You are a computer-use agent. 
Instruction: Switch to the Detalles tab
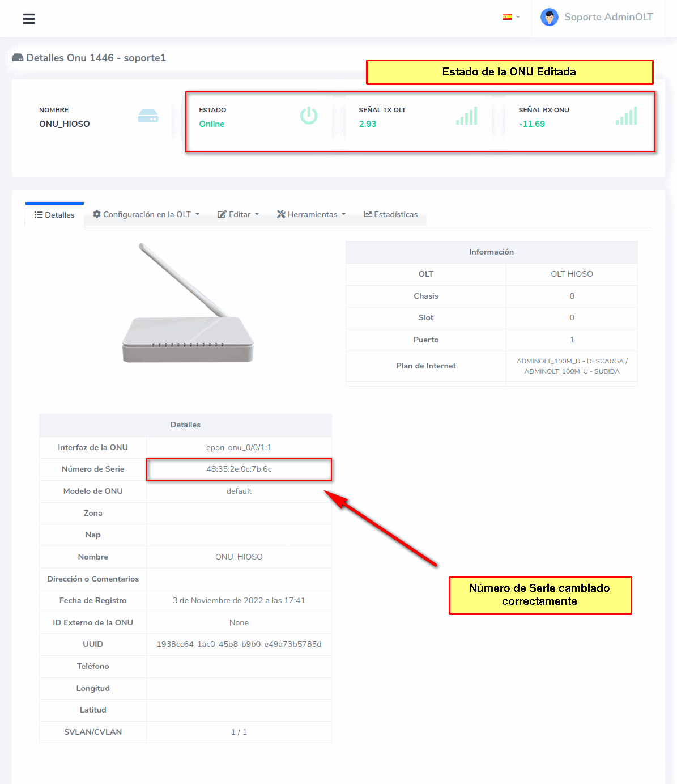(x=54, y=215)
